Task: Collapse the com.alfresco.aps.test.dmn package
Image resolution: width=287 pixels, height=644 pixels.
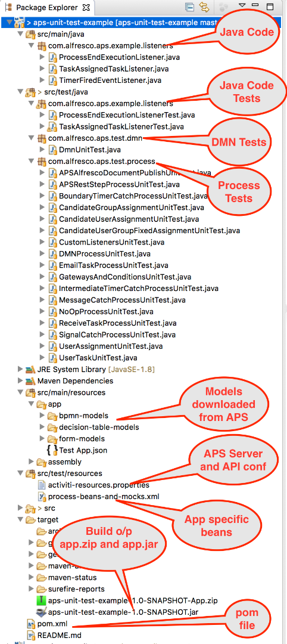Action: click(31, 138)
